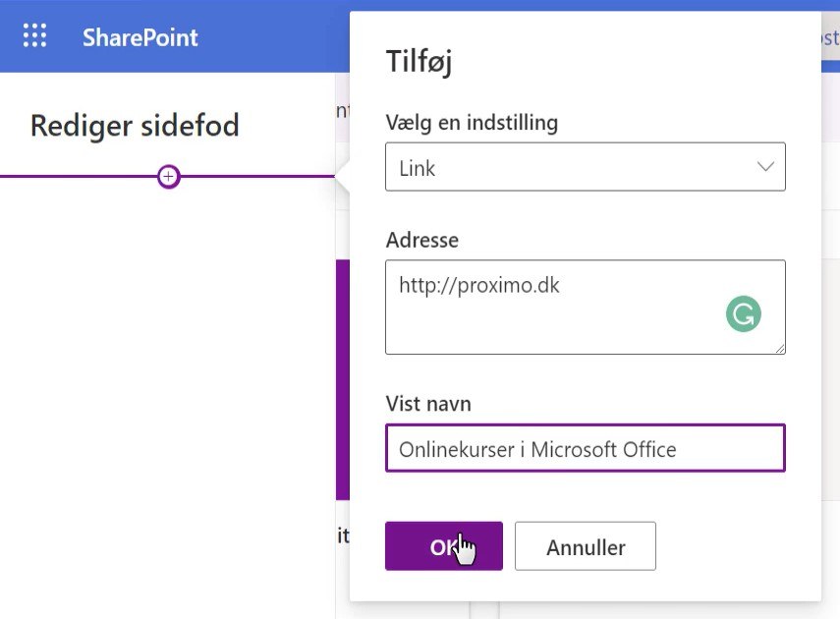The image size is (840, 619).
Task: Click the plus circle on the footer line
Action: click(169, 176)
